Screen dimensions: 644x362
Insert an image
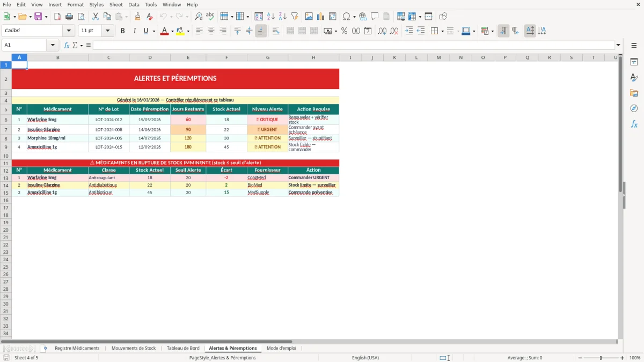pyautogui.click(x=309, y=16)
